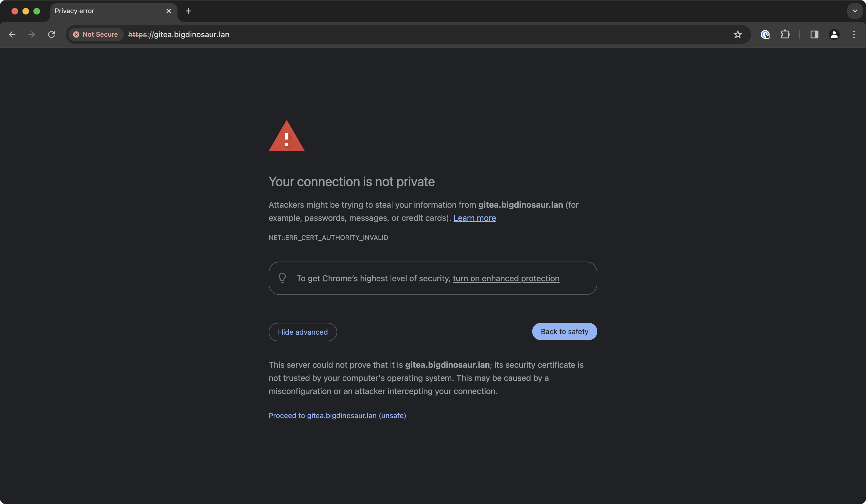
Task: Open a new tab with plus button
Action: [x=188, y=11]
